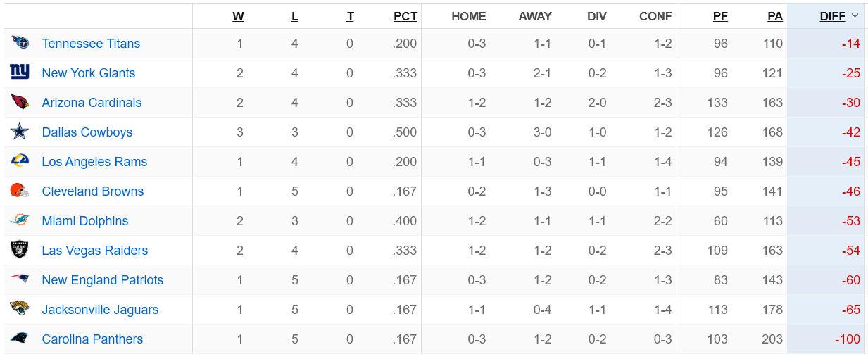Open the Dallas Cowboys team link

coord(87,132)
